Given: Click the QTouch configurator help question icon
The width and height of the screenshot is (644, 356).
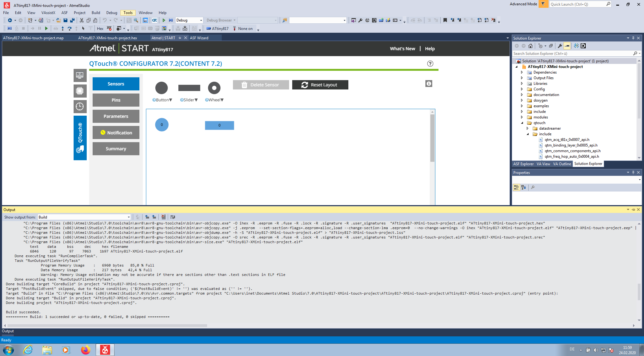Looking at the screenshot, I should 430,64.
